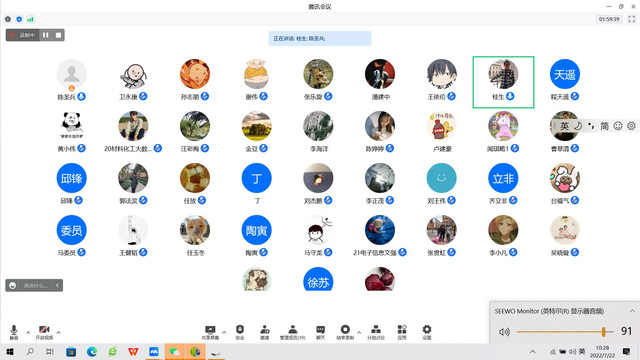The height and width of the screenshot is (360, 640).
Task: Open WeChat from the Windows taskbar
Action: pos(174,351)
